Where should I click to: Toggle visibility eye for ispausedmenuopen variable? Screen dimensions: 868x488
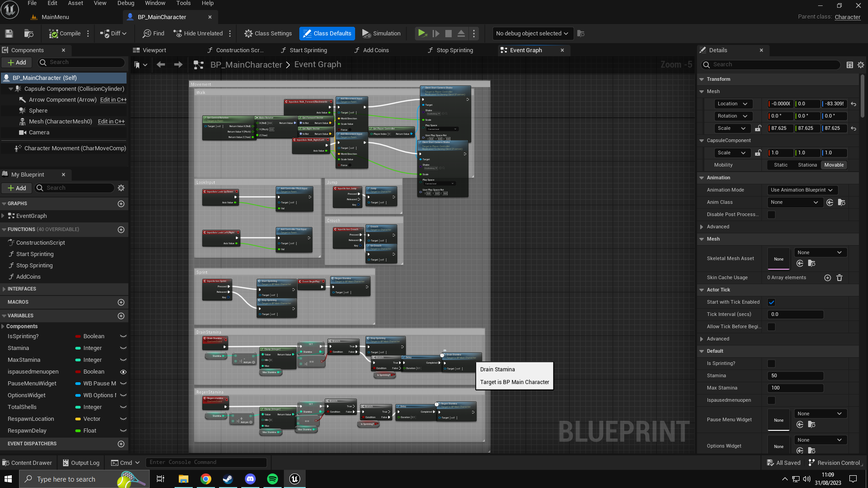[123, 372]
